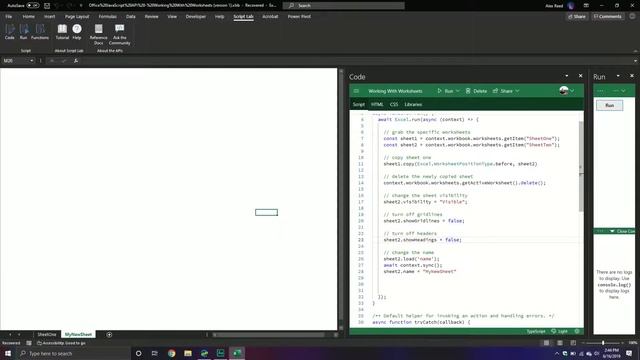This screenshot has width=640, height=360.
Task: Open the Script Lab Tutorial
Action: [x=62, y=32]
